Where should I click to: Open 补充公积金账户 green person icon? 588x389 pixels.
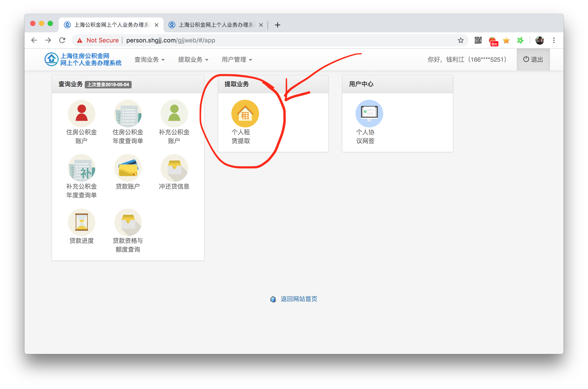[174, 114]
